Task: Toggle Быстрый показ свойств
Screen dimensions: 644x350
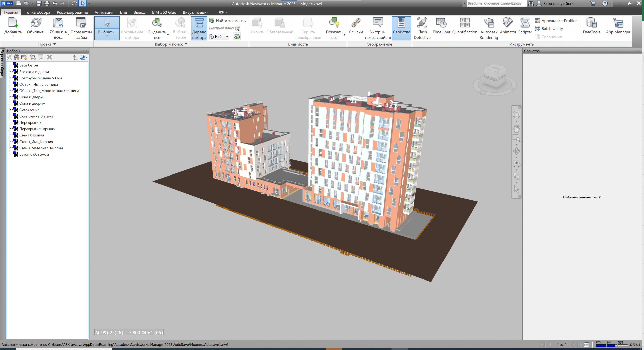Action: pyautogui.click(x=377, y=28)
